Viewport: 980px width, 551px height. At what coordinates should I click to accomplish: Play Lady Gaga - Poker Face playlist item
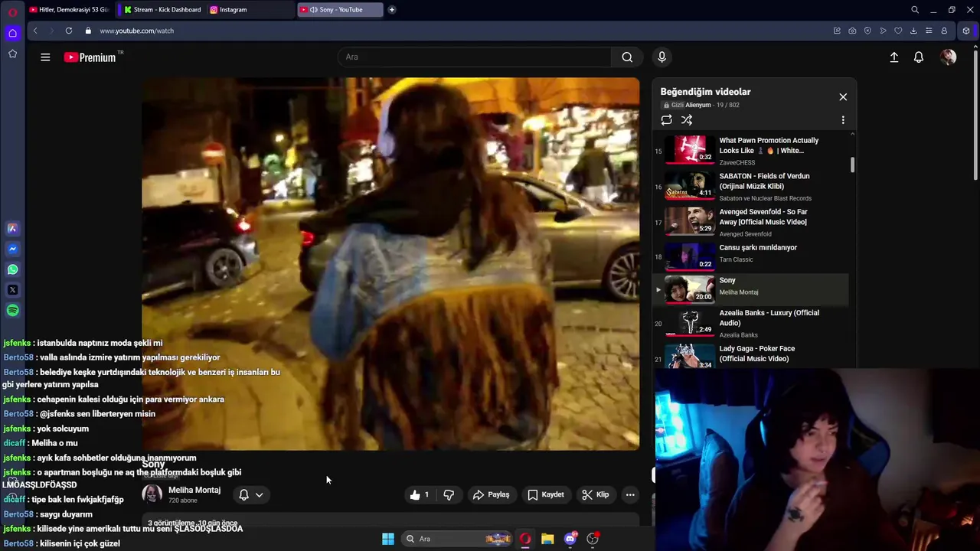click(x=750, y=357)
